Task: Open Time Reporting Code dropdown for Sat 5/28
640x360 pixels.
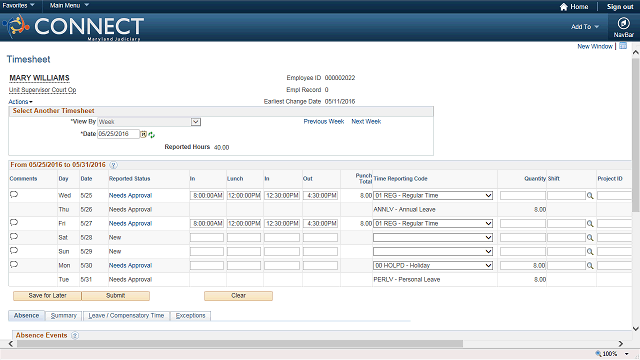Action: [433, 238]
